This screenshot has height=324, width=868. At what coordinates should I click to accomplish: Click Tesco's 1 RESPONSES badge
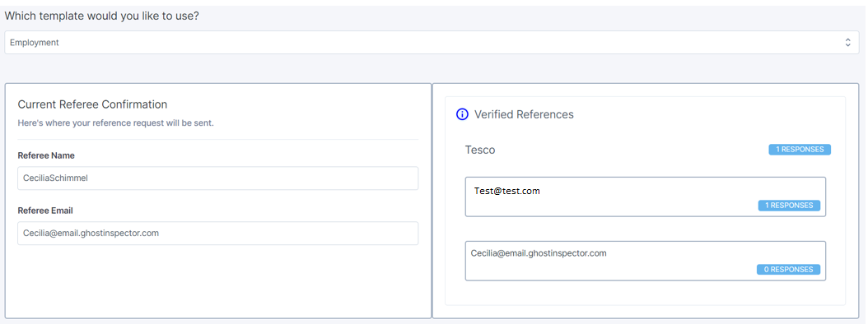coord(800,150)
